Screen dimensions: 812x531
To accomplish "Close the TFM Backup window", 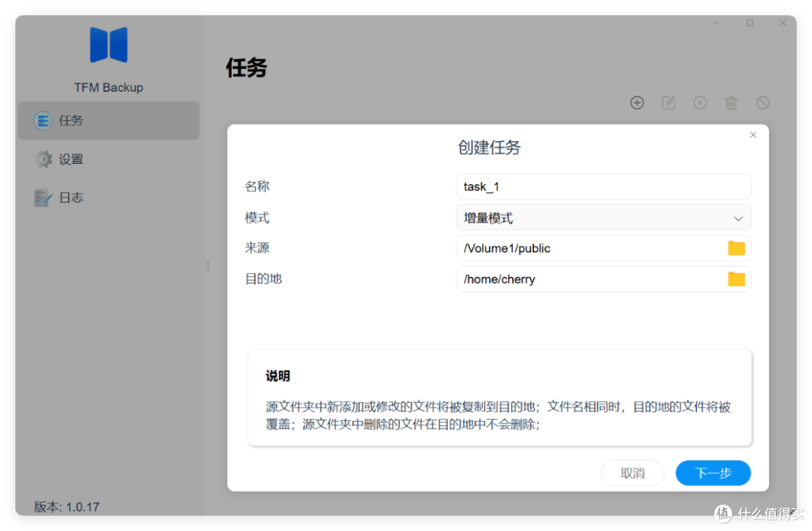I will pyautogui.click(x=783, y=23).
